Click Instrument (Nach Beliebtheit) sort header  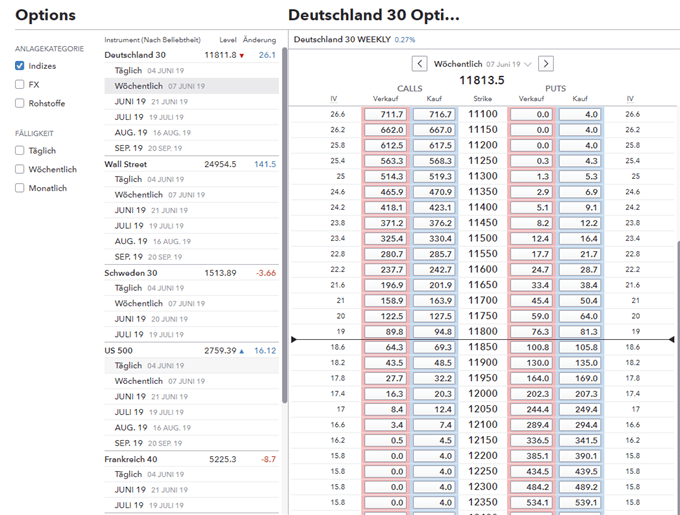(x=152, y=40)
